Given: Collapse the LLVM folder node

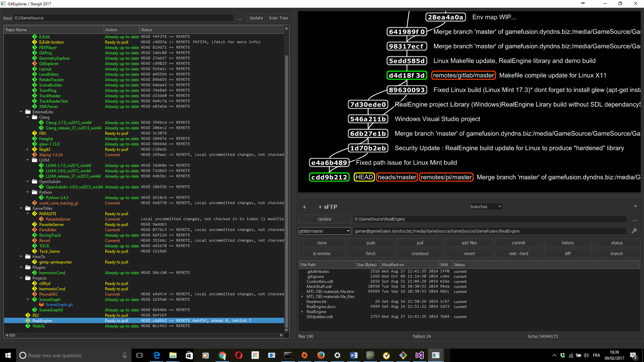Looking at the screenshot, I should click(28, 160).
